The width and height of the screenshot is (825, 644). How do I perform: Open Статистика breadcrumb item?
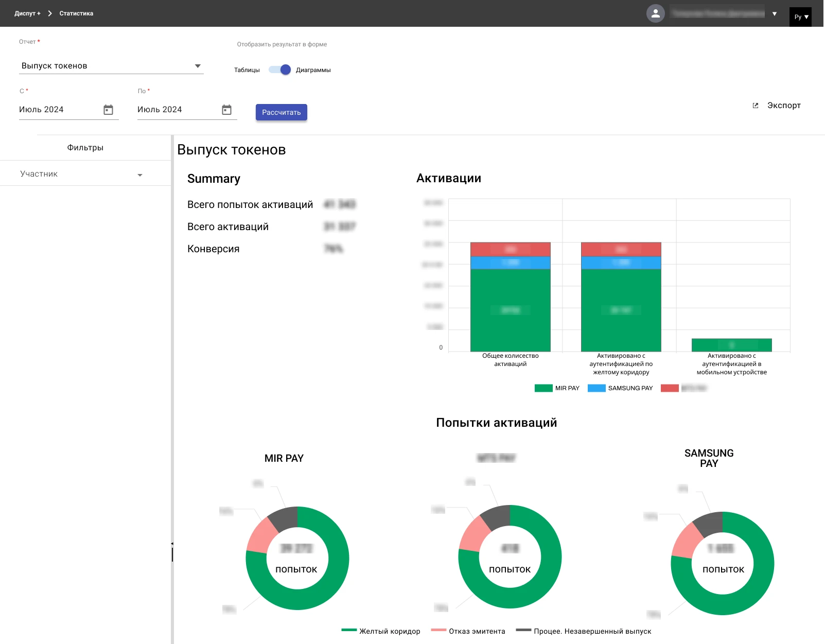pos(76,13)
